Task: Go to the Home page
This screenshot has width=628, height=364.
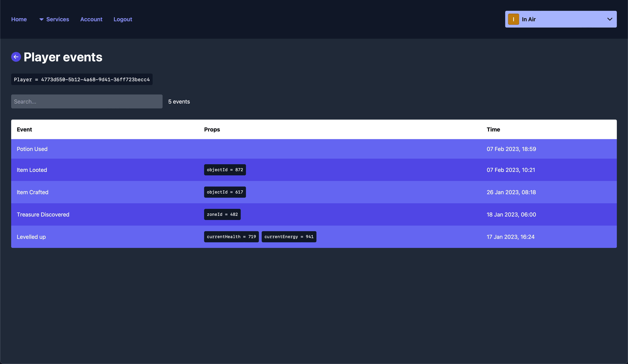Action: click(x=19, y=19)
